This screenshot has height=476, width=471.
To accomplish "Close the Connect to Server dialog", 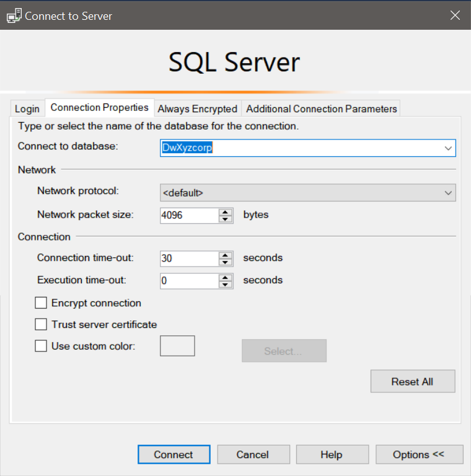I will tap(455, 15).
